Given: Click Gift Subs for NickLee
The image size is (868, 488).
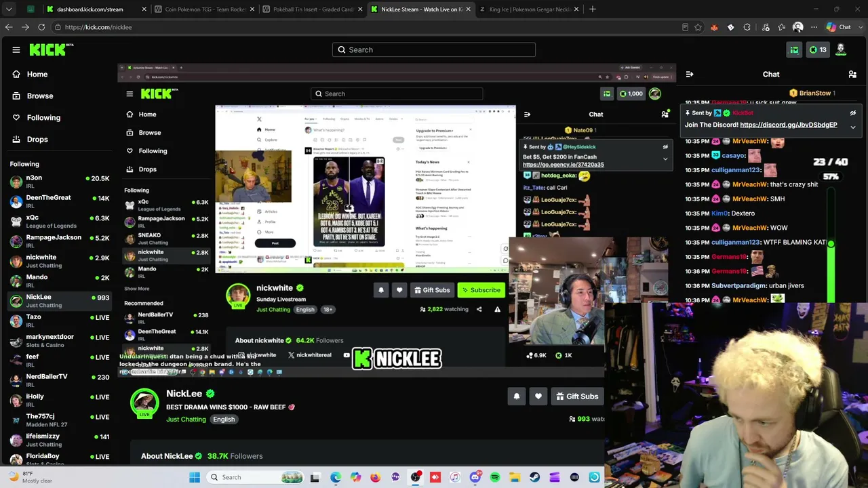Looking at the screenshot, I should point(577,396).
